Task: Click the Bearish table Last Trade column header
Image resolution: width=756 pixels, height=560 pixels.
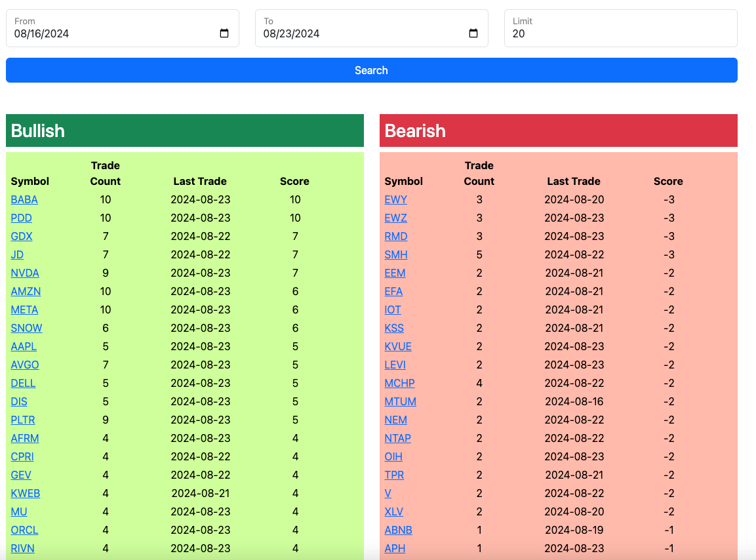Action: [574, 182]
